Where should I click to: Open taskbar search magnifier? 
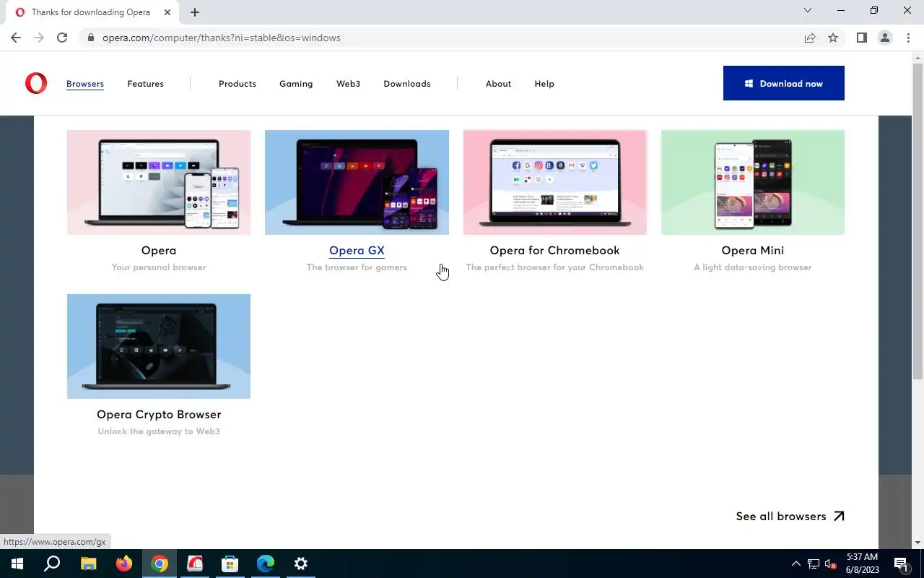52,564
